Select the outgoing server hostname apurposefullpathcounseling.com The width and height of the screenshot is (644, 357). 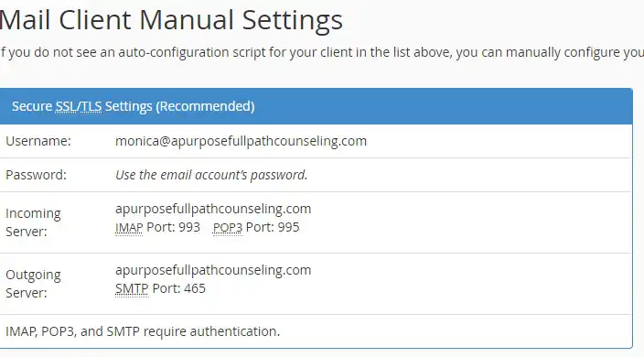click(x=213, y=270)
